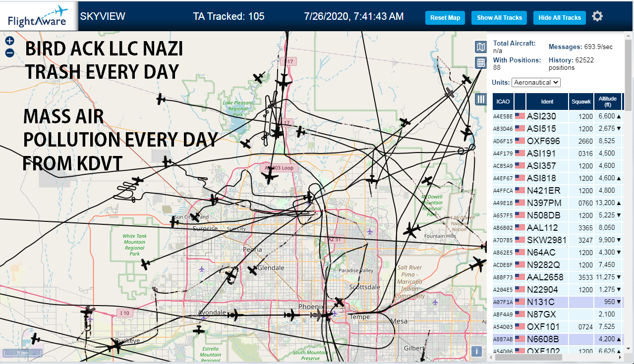Select the large aircraft near Fountain Hills
The image size is (634, 364).
[411, 230]
